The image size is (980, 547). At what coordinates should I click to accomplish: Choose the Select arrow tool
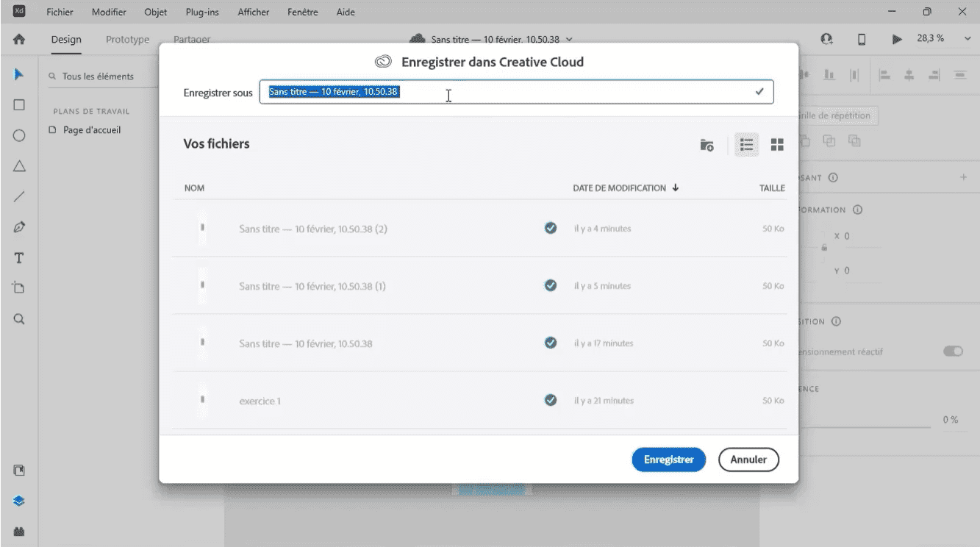(x=19, y=74)
